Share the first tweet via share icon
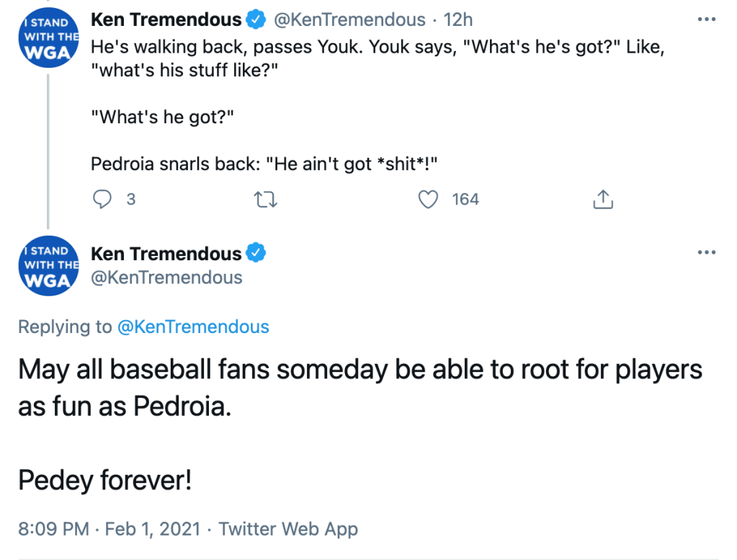 pyautogui.click(x=602, y=200)
